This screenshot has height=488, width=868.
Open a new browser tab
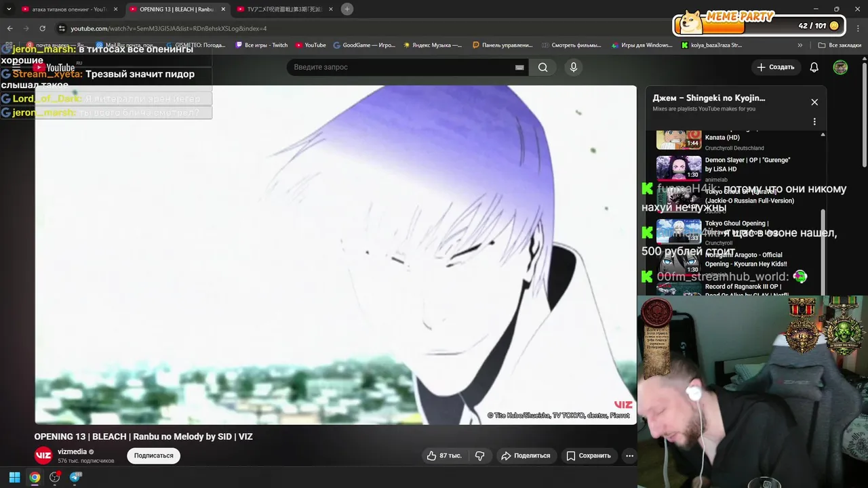347,9
